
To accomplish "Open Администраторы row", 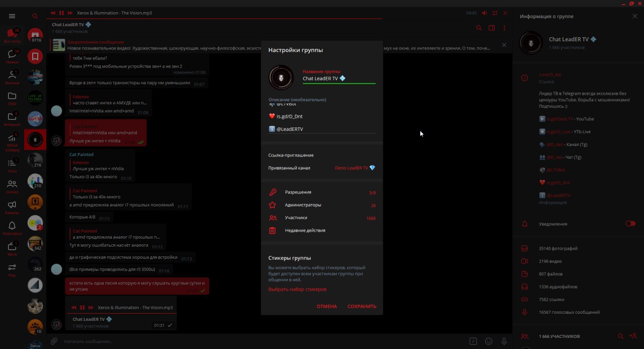I will point(322,205).
